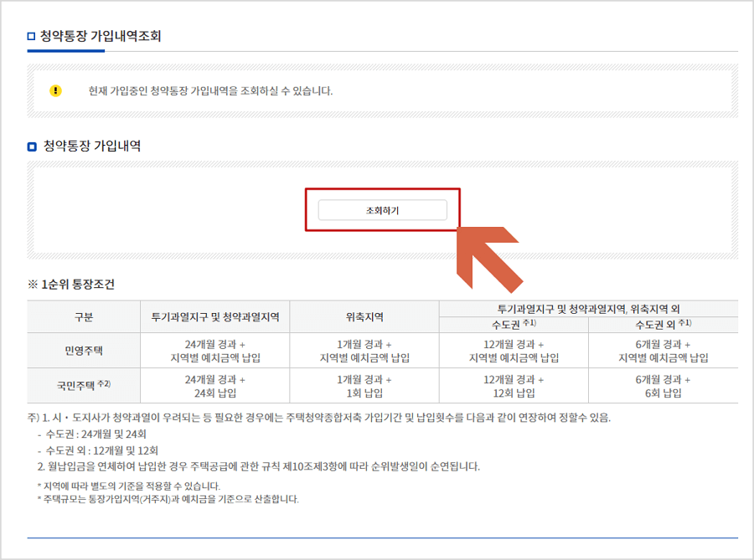Select the 민영주택 row header
Screen dimensions: 754x560
84,351
